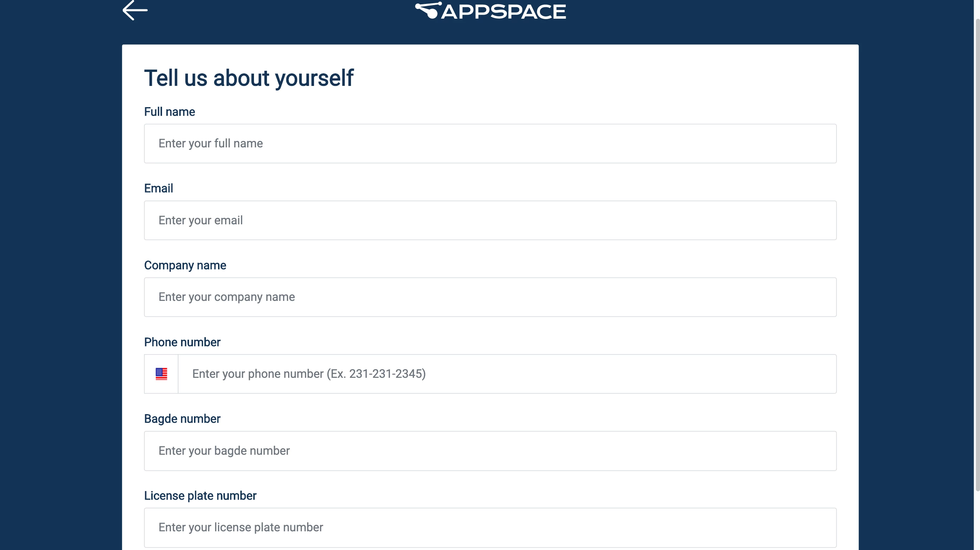Click the dark blue area beside the form
Image resolution: width=980 pixels, height=550 pixels.
tap(61, 266)
